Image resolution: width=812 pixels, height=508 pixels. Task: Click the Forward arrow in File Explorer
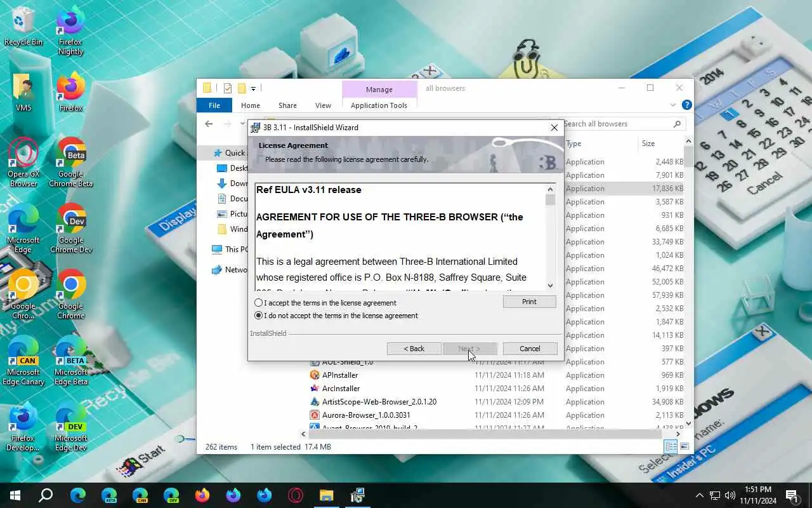[226, 124]
